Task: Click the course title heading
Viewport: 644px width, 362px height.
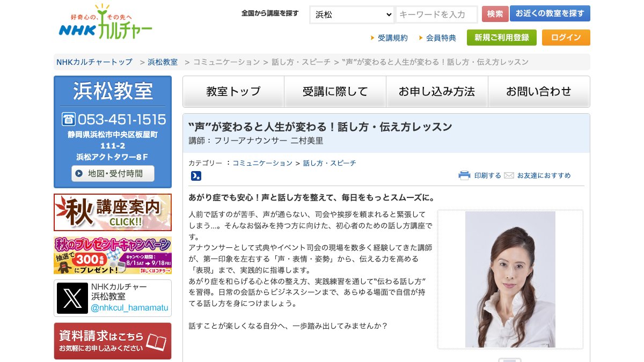Action: coord(320,127)
